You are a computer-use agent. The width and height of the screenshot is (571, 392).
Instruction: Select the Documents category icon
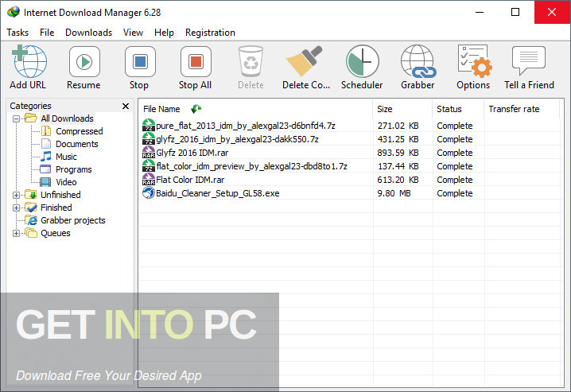click(46, 143)
